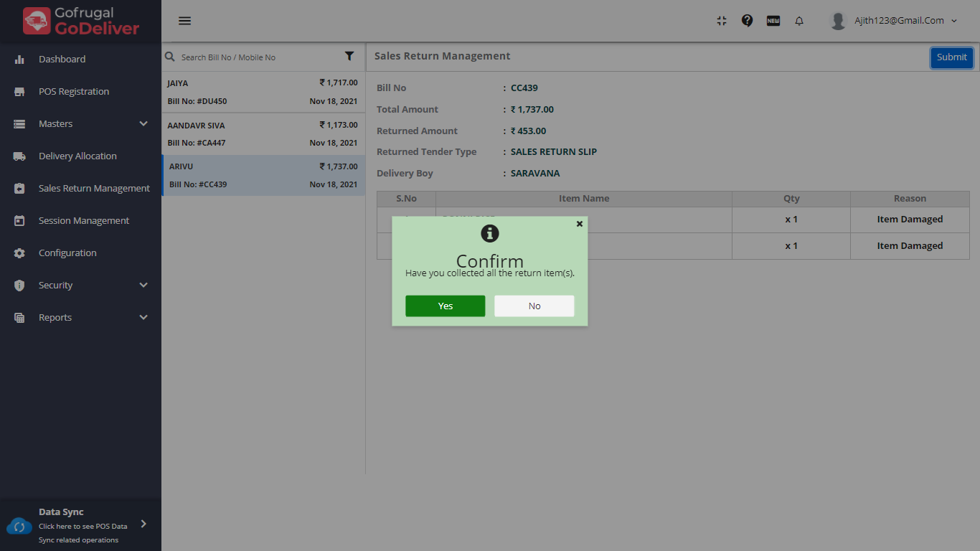Click the info icon in Confirm dialog
The height and width of the screenshot is (551, 980).
tap(490, 233)
